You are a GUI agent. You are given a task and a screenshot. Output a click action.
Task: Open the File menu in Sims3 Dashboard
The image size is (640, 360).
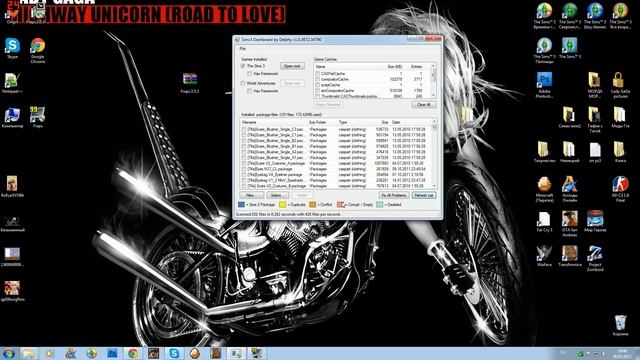coord(243,49)
